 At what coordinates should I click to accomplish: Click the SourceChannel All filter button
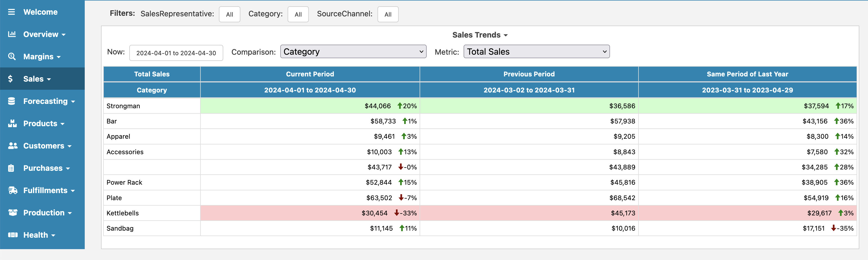click(x=388, y=14)
